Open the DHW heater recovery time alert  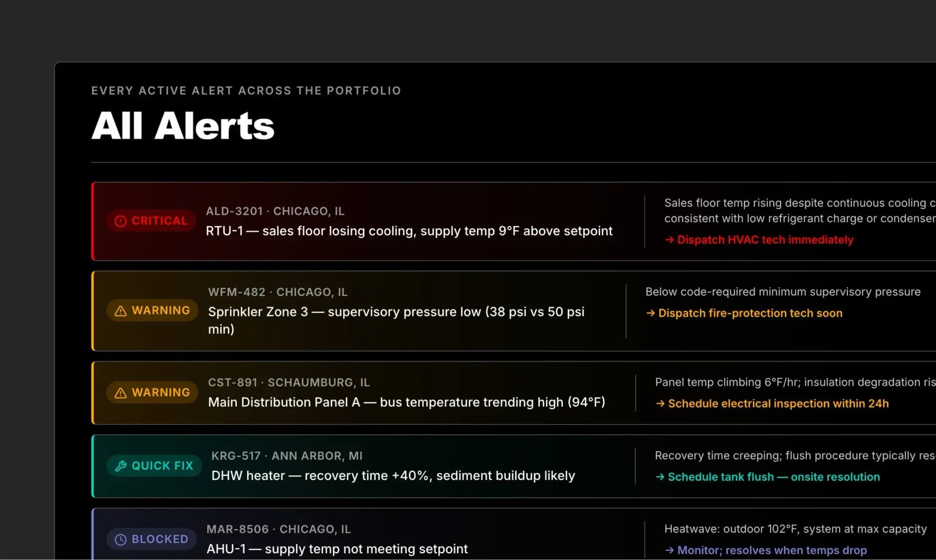coord(393,476)
